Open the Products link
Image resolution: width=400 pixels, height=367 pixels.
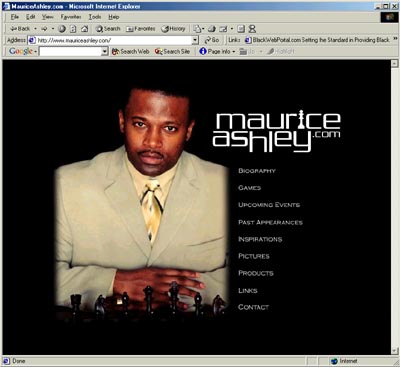(x=256, y=273)
